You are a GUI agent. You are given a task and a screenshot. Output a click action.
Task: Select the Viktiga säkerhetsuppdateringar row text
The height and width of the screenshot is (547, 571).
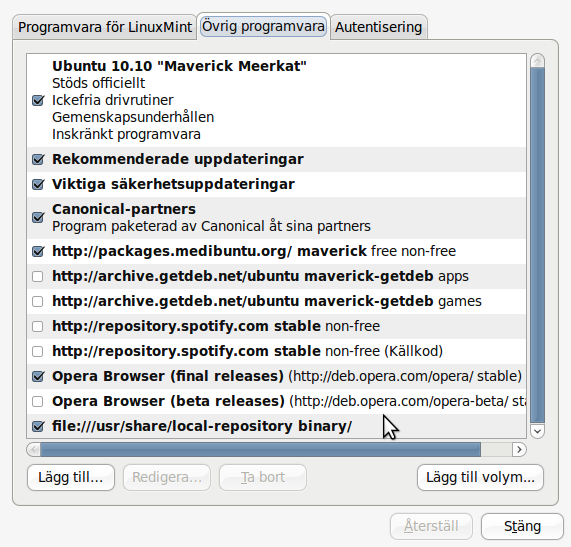pyautogui.click(x=173, y=184)
